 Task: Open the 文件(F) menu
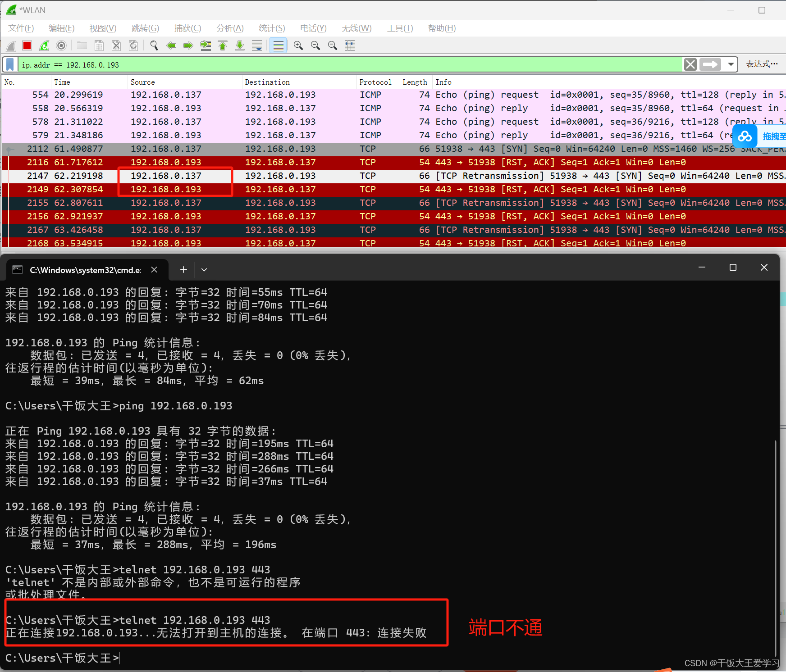coord(21,28)
